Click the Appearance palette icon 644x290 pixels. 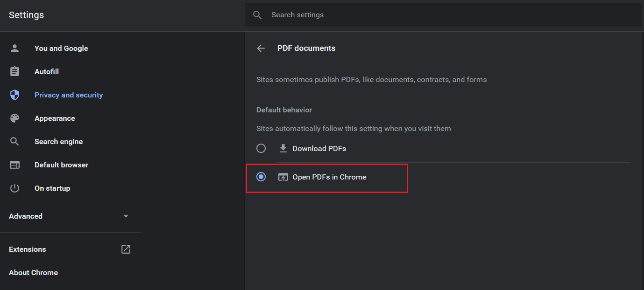(15, 118)
